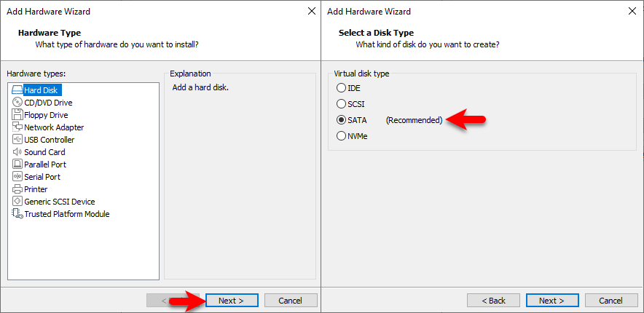644x313 pixels.
Task: Pick the Floppy Drive icon
Action: (17, 114)
